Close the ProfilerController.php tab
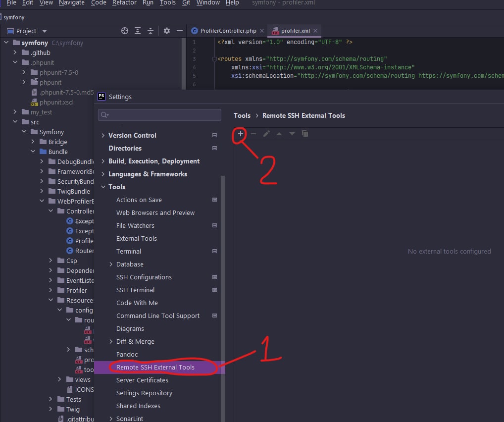Image resolution: width=504 pixels, height=422 pixels. coord(262,31)
